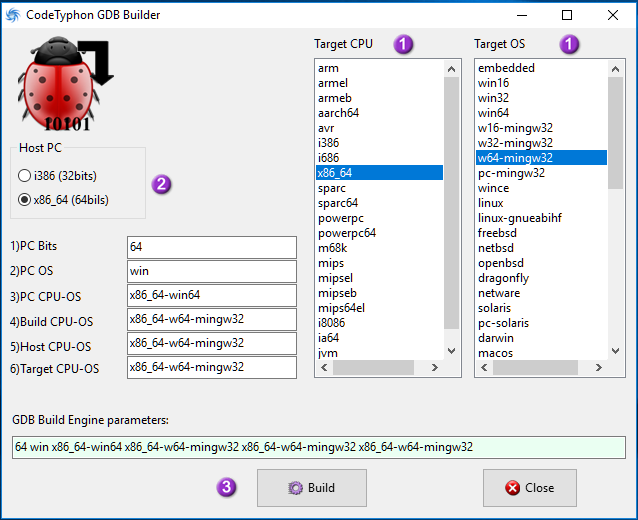Select jvm in Target CPU list
This screenshot has width=638, height=520.
click(x=379, y=353)
